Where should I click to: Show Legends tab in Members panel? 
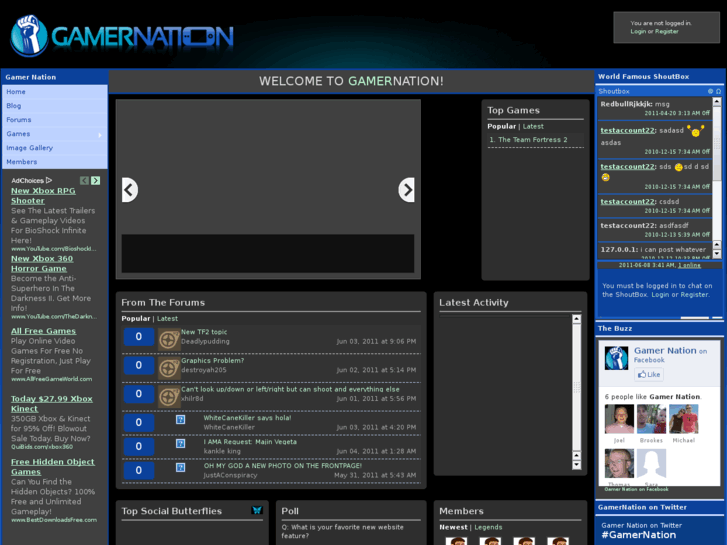coord(488,527)
